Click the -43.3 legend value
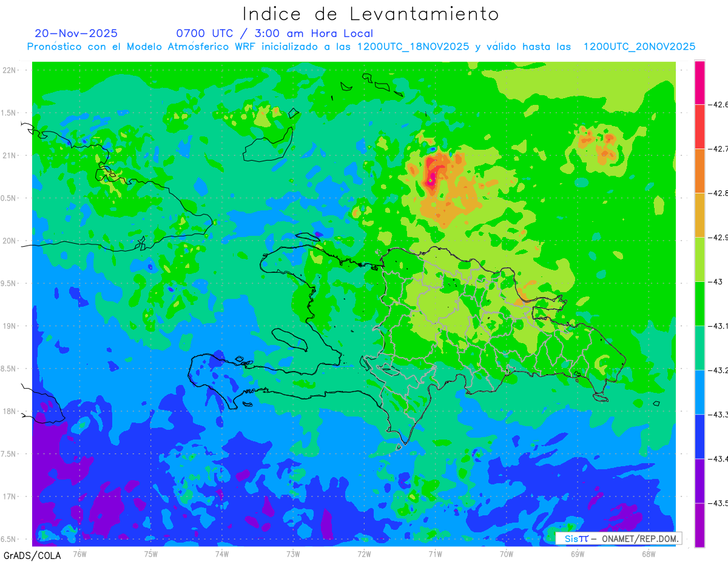This screenshot has height=562, width=728. tap(718, 414)
